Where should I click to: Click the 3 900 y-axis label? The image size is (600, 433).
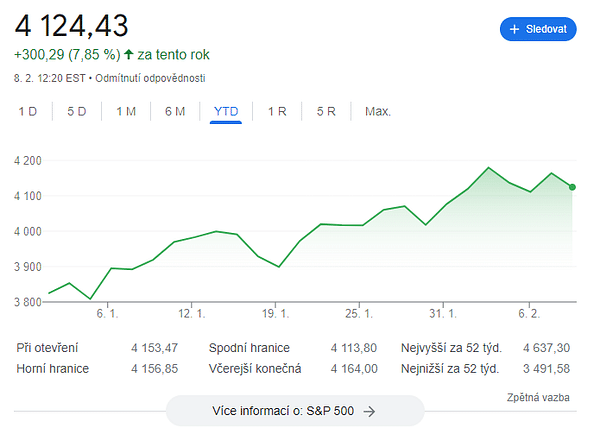pyautogui.click(x=28, y=267)
